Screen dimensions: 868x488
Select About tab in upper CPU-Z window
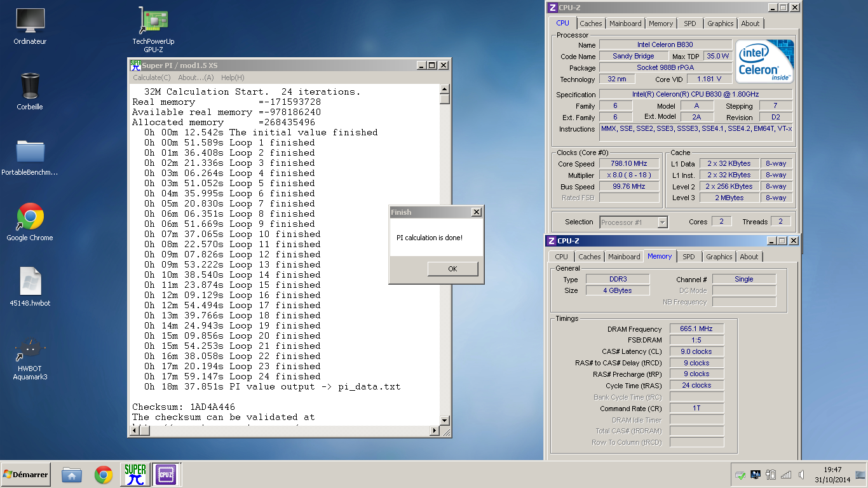(750, 24)
